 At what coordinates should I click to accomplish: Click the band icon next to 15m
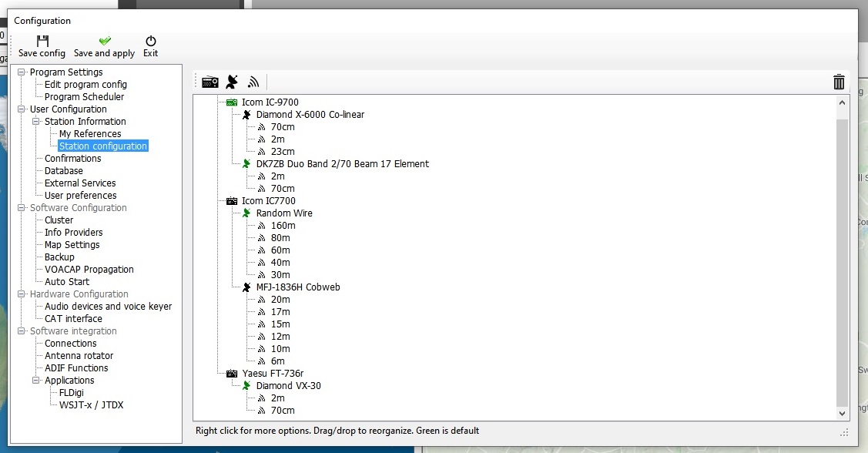pos(262,324)
